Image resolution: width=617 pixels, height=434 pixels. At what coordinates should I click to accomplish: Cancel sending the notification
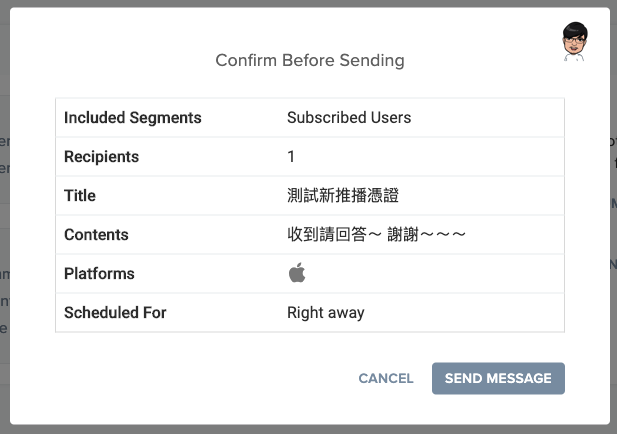386,378
